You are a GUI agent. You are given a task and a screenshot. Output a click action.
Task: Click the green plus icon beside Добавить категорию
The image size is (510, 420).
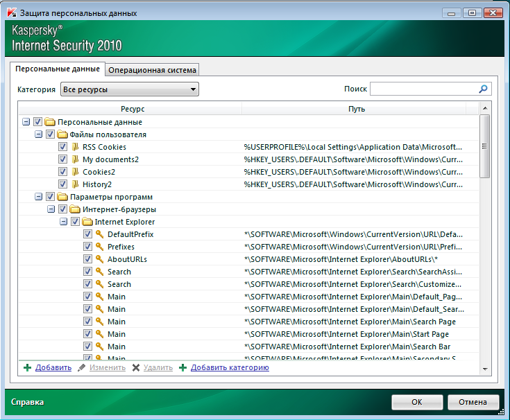tap(182, 368)
